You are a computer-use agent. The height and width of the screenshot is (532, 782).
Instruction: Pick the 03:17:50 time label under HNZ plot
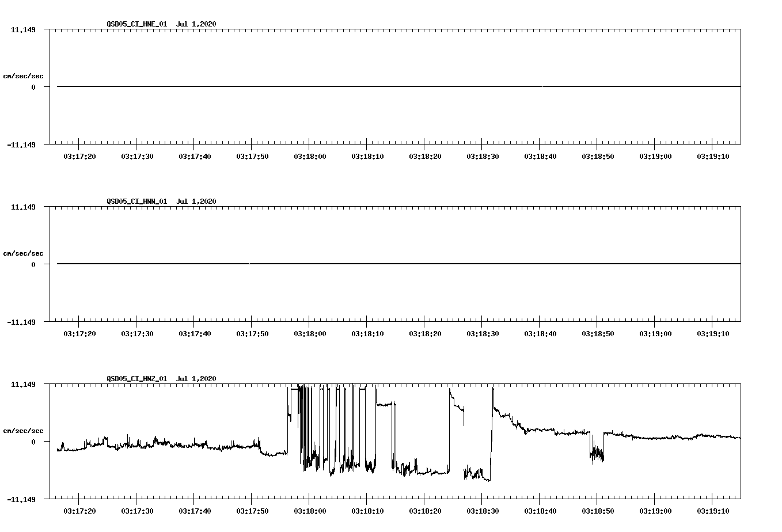(252, 511)
